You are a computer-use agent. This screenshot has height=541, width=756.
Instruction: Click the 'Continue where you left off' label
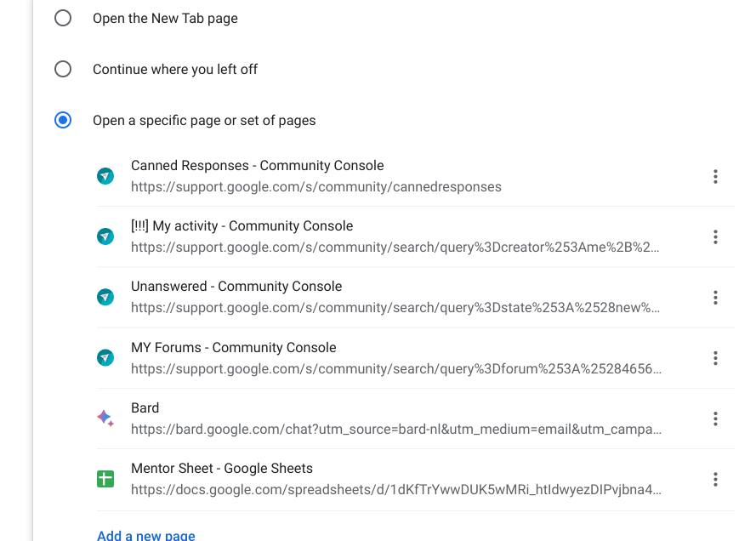[175, 70]
